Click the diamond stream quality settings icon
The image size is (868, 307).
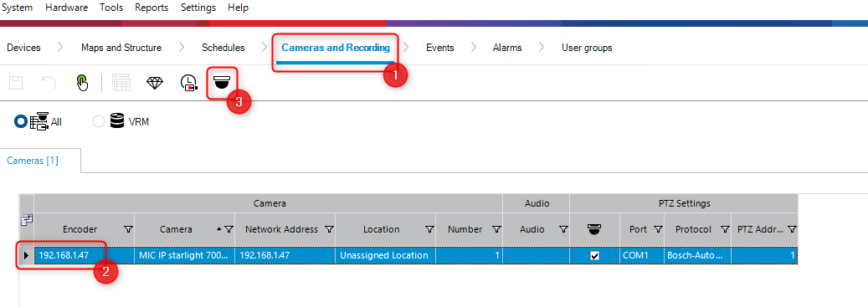(x=155, y=83)
